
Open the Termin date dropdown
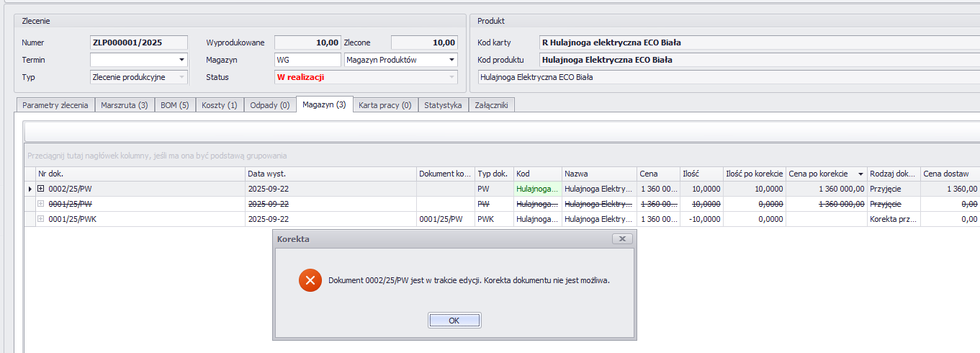[x=181, y=60]
